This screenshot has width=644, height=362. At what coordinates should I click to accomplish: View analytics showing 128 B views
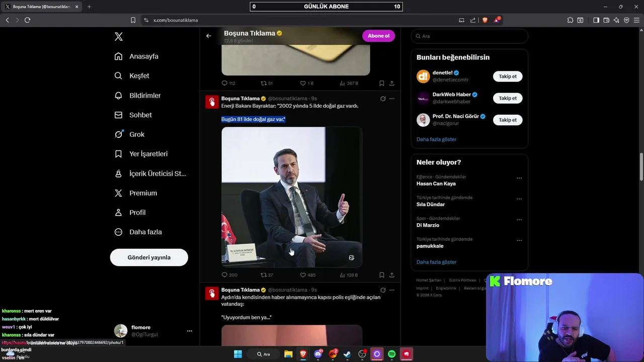tap(349, 275)
